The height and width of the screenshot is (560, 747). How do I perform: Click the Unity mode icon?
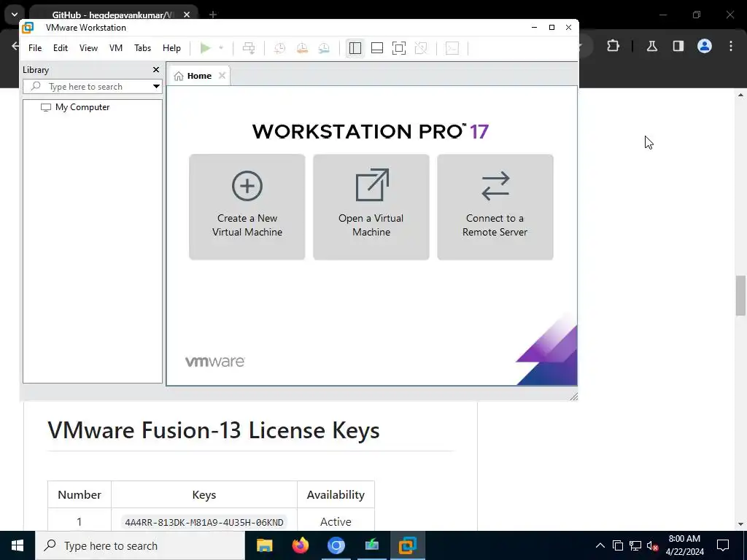[x=421, y=48]
